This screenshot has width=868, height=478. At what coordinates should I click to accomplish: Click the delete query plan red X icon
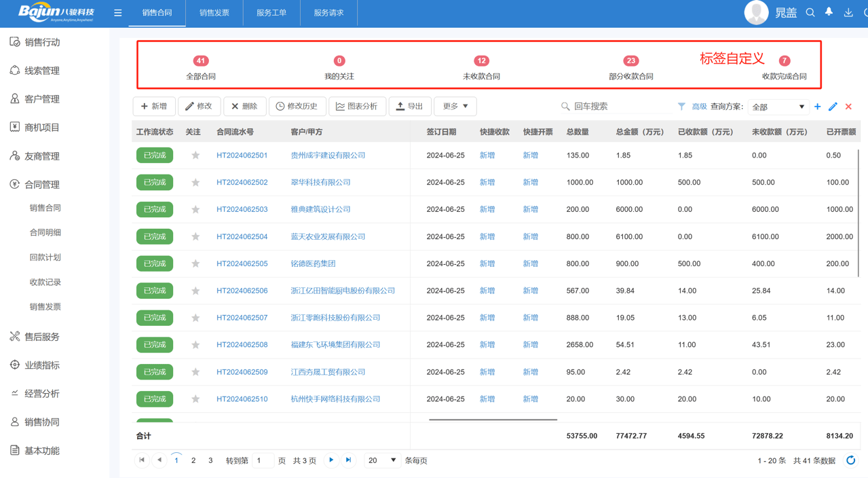coord(848,106)
